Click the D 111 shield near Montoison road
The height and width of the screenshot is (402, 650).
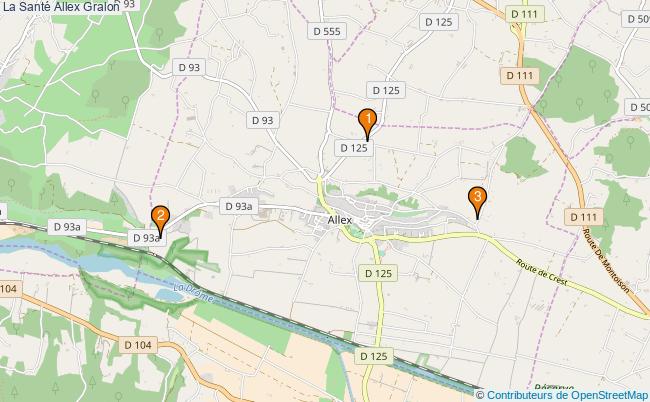click(583, 217)
